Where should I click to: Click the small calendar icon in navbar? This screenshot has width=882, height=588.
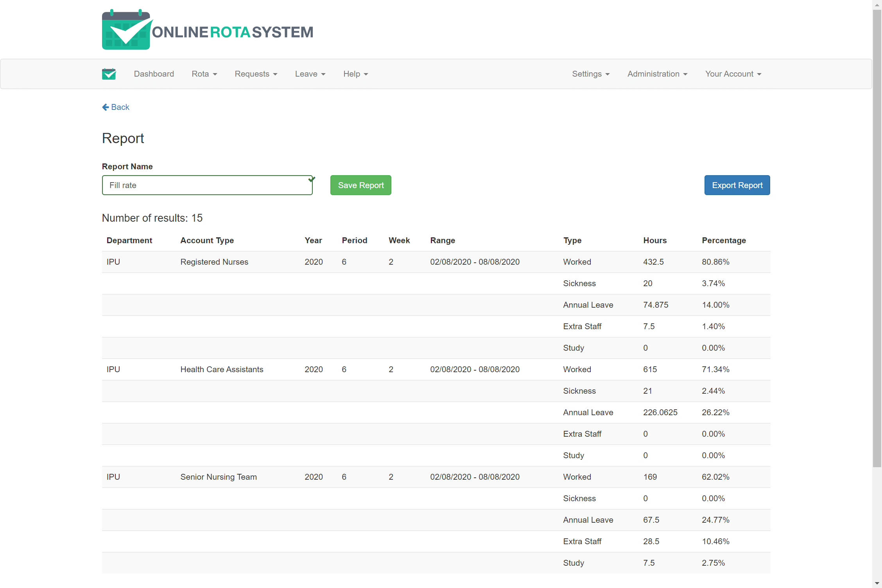pyautogui.click(x=109, y=74)
